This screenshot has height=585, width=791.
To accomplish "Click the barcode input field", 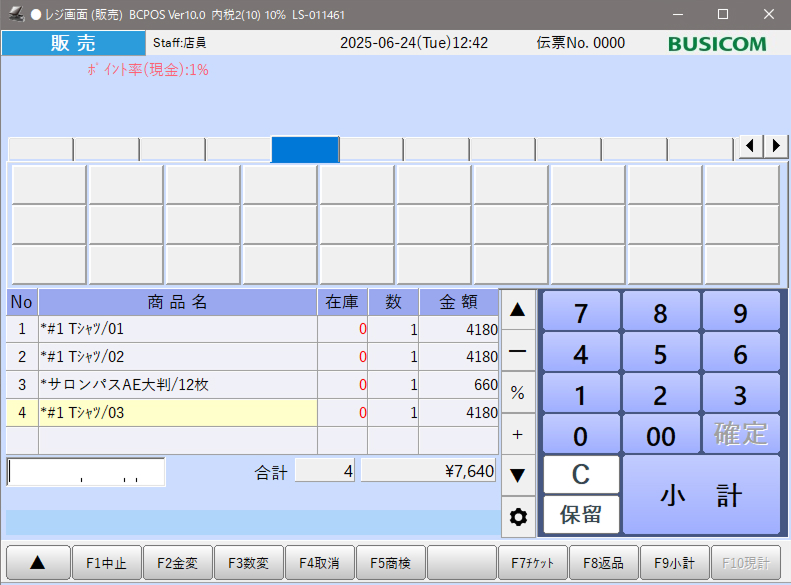I will 86,472.
